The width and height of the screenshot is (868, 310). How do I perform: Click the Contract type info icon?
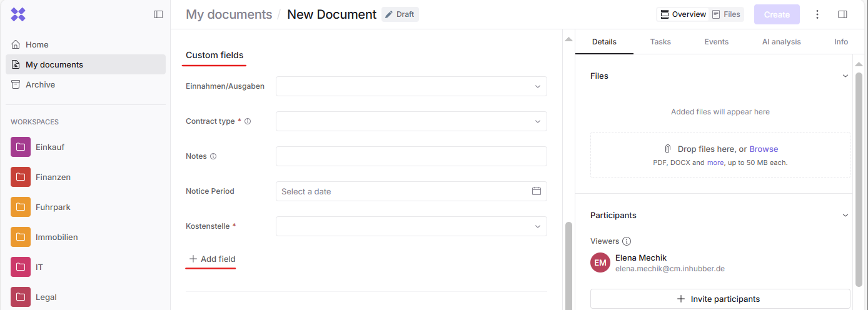pyautogui.click(x=248, y=121)
